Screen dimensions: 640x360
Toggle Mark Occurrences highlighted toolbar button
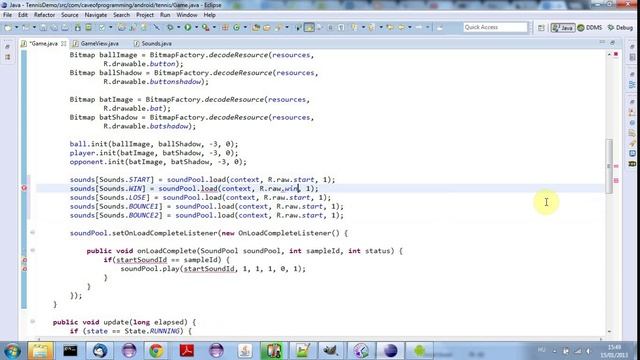coord(309,27)
